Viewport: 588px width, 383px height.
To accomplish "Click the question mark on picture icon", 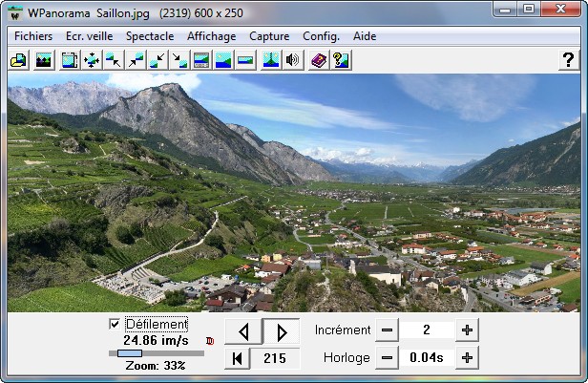I will [341, 60].
